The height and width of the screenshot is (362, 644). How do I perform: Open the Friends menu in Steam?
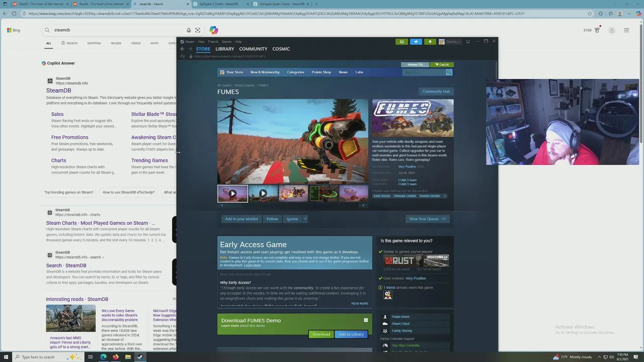point(213,42)
